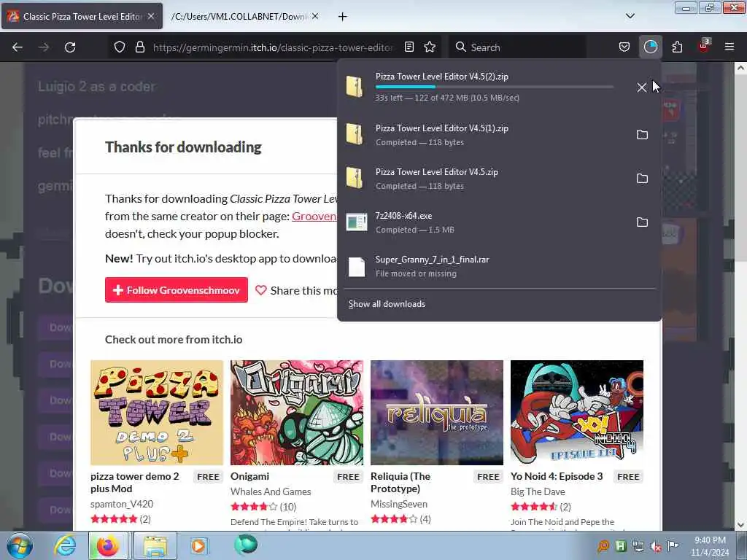
Task: Click the Share this heart link
Action: 297,290
